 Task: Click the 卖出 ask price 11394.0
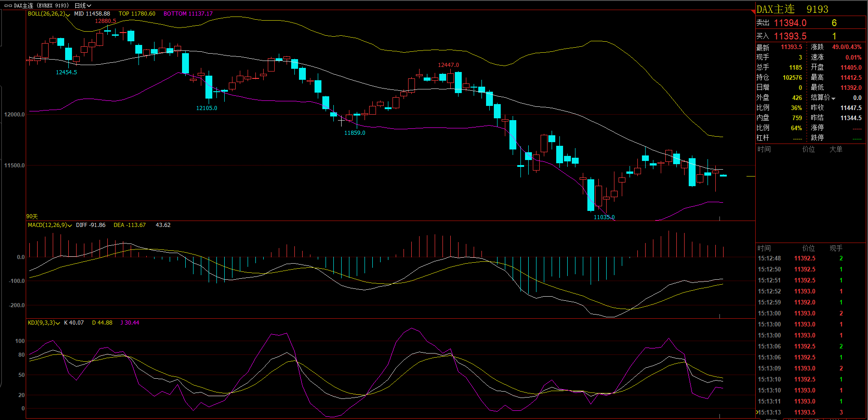(790, 23)
